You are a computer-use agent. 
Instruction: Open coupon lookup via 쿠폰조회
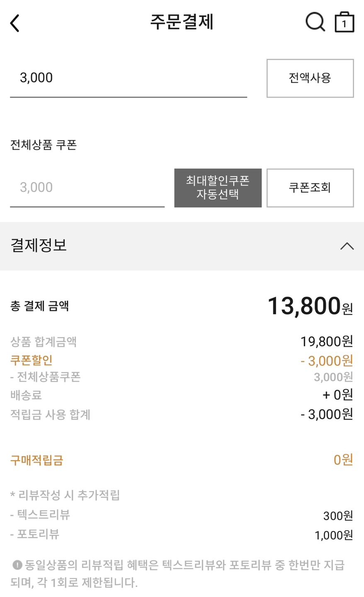[x=310, y=188]
